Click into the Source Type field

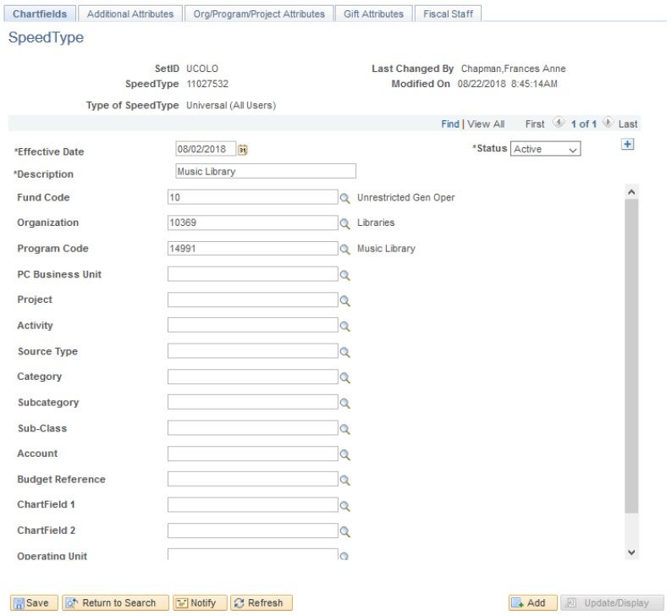point(253,351)
